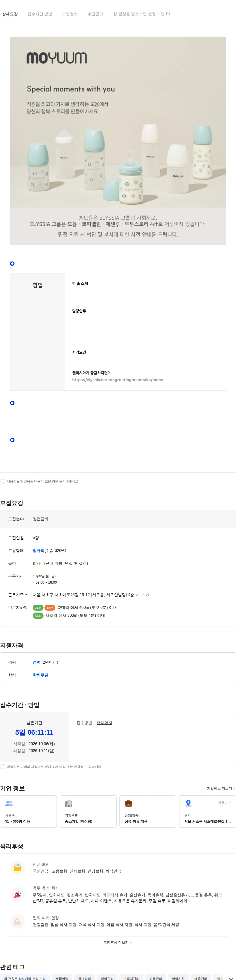Click the 정규직 employment type link
The height and width of the screenshot is (980, 236).
tap(38, 550)
